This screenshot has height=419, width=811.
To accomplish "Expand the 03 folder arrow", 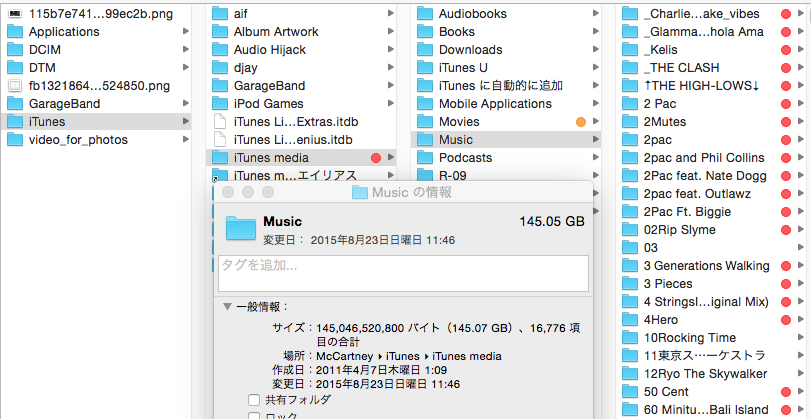I will [801, 248].
